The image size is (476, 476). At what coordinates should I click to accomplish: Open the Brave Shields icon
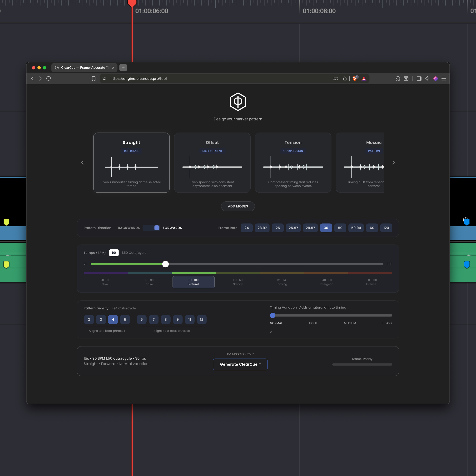click(355, 79)
